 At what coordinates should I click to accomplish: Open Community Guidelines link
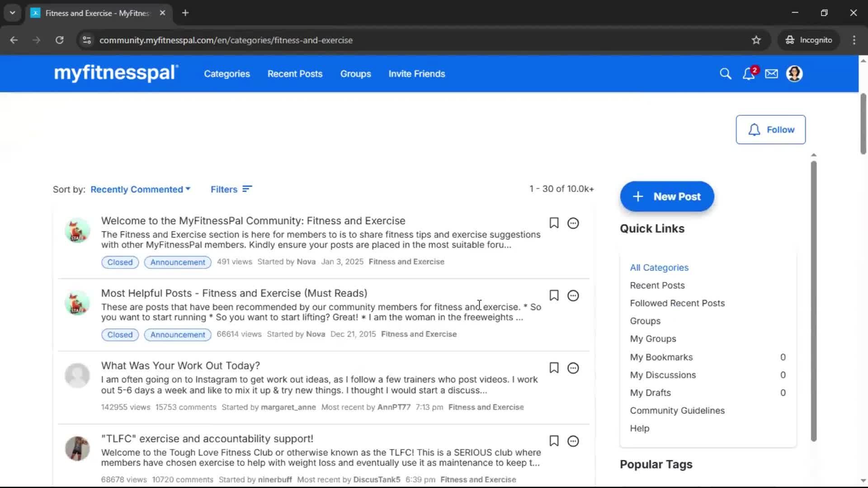point(677,410)
